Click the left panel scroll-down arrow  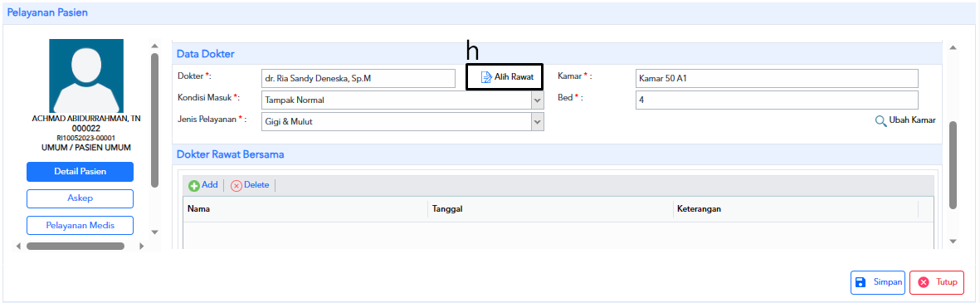click(x=155, y=232)
